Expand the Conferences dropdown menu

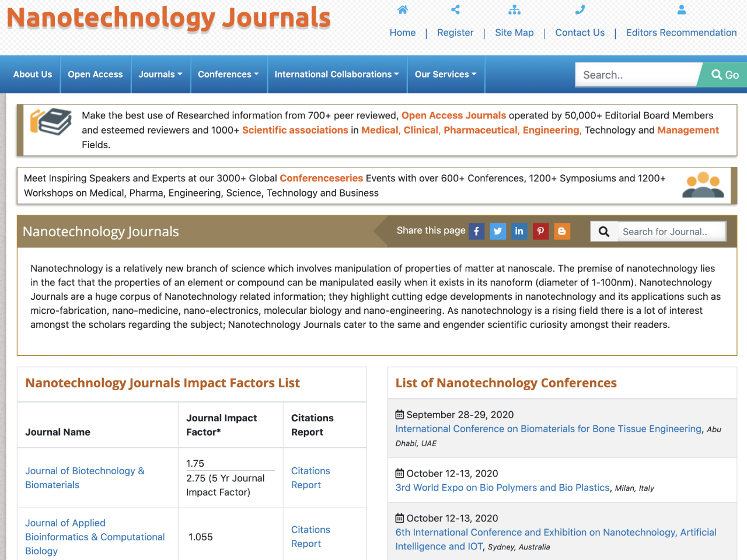click(x=228, y=75)
